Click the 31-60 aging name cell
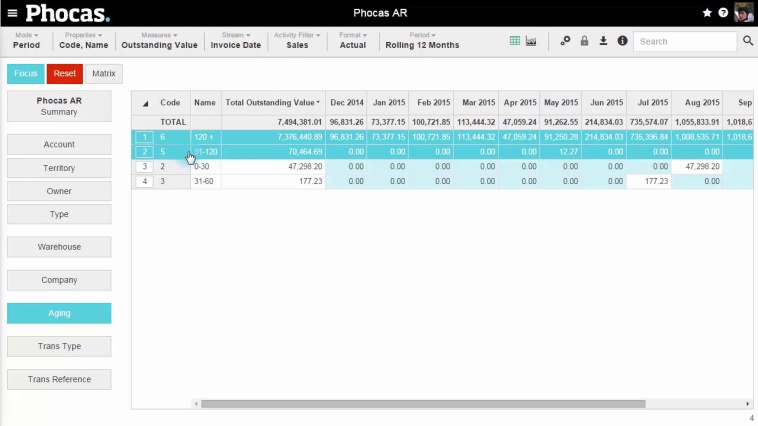 [x=204, y=181]
